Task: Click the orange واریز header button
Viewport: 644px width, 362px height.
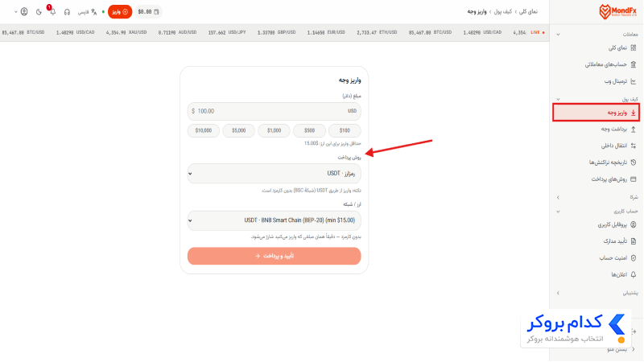Action: pos(120,12)
